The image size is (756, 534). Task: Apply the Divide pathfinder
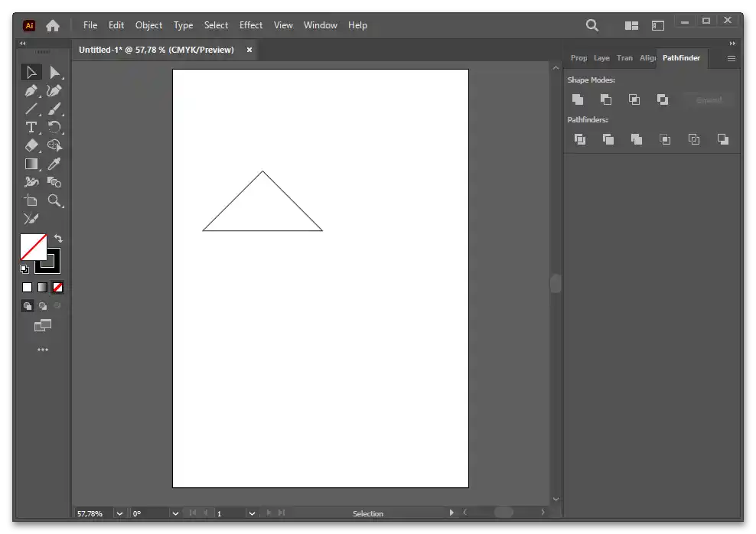(580, 139)
